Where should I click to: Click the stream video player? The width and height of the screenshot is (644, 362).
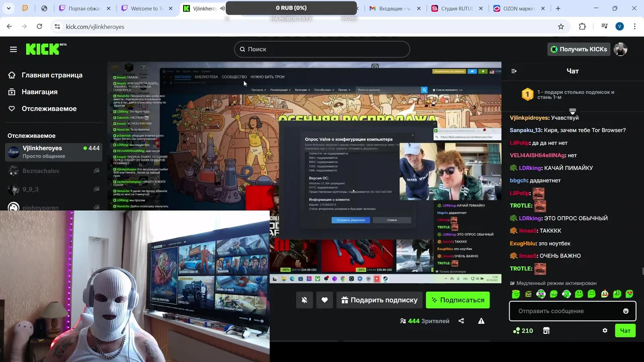tap(304, 172)
